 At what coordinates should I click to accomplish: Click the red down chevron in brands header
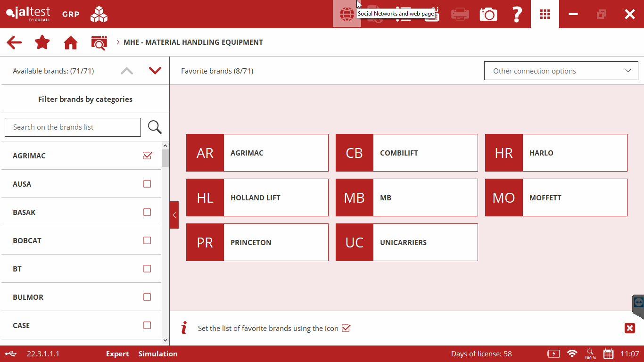155,71
